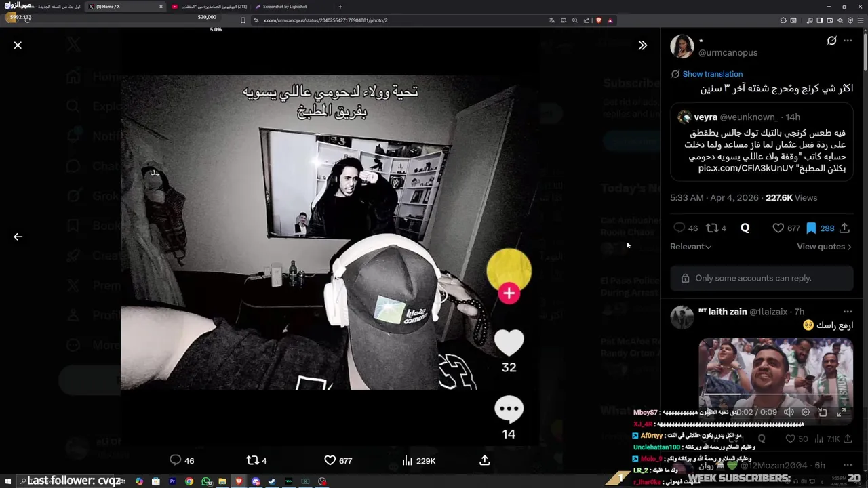Open the Brave Shields lion icon
868x488 pixels.
click(598, 20)
